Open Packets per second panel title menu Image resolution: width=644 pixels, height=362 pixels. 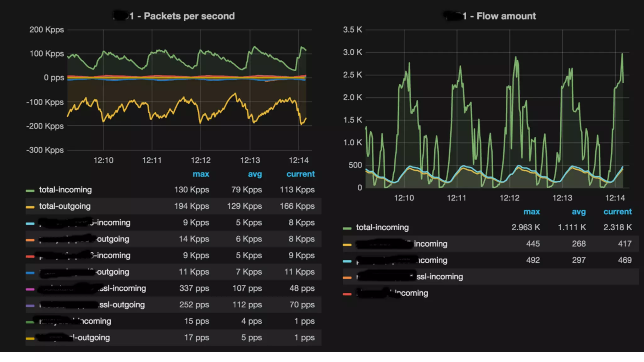tap(189, 16)
